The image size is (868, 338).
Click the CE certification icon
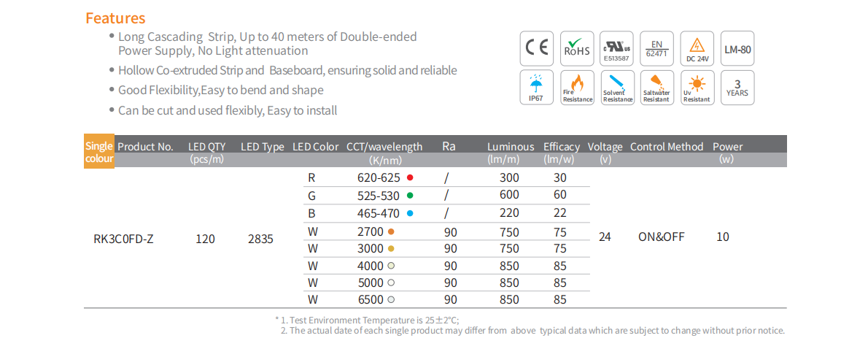tap(537, 48)
